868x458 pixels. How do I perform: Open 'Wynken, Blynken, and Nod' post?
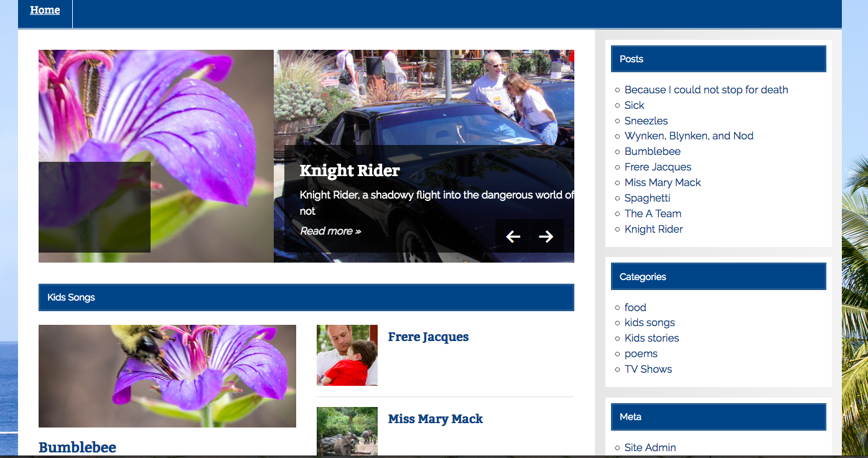689,136
